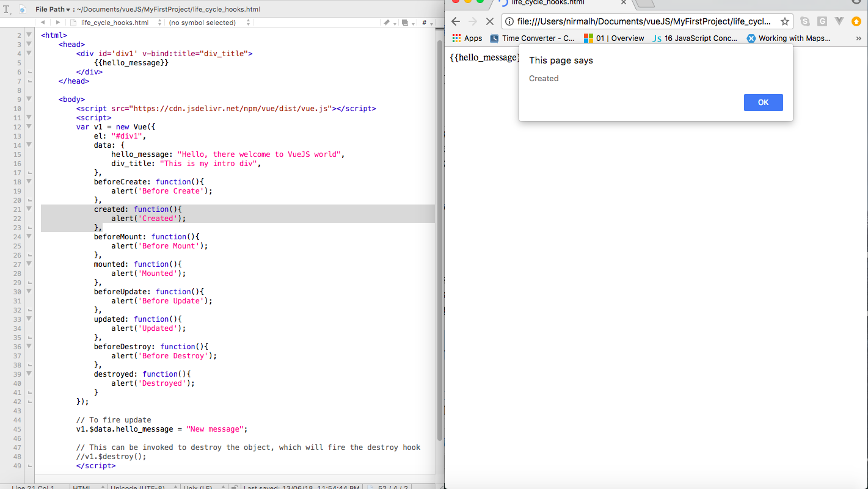The width and height of the screenshot is (868, 489).
Task: Click 'This page says' dialog heading
Action: [561, 60]
